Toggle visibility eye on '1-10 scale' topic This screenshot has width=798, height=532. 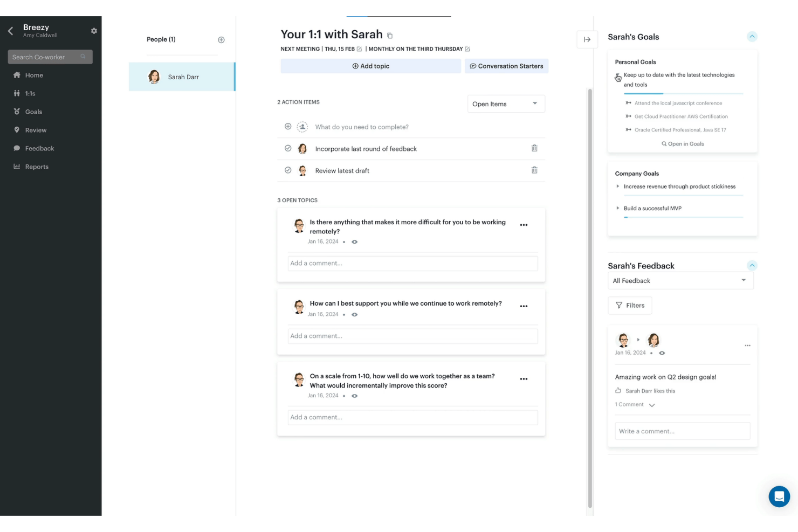click(355, 396)
